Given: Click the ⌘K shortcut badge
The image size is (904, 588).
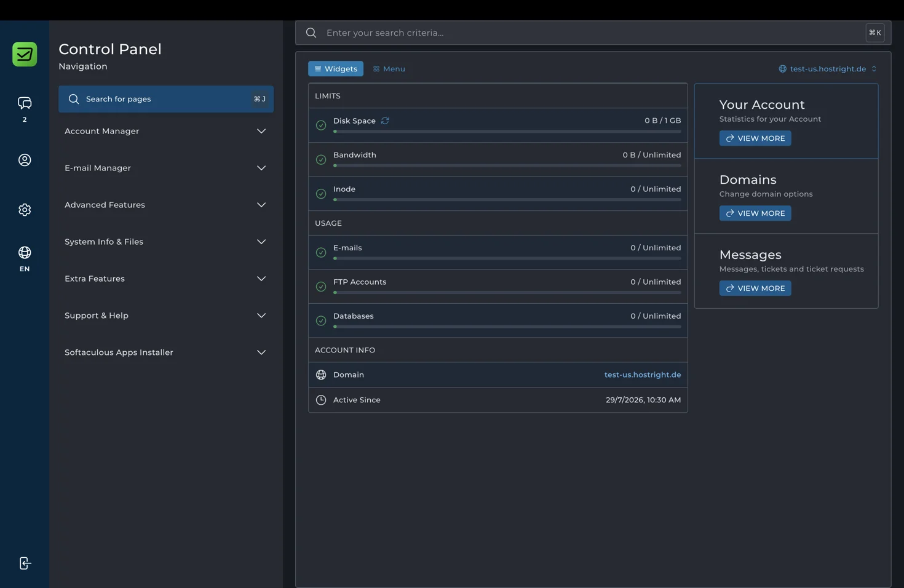Looking at the screenshot, I should pyautogui.click(x=875, y=33).
